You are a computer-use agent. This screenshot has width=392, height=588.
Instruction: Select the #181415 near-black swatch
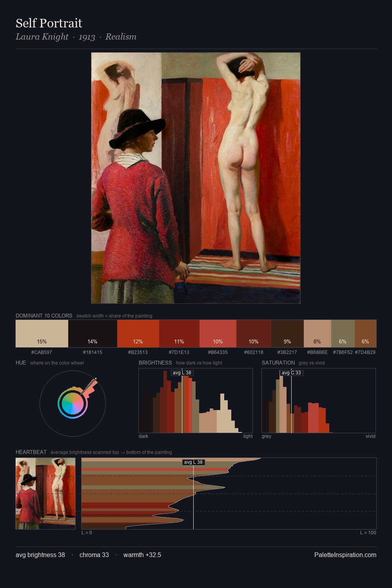tap(93, 334)
